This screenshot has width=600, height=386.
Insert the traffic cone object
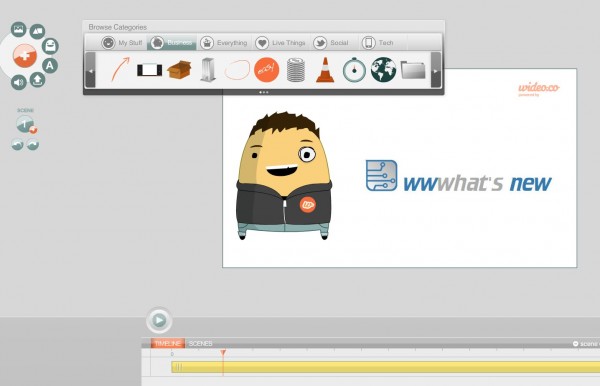click(325, 70)
